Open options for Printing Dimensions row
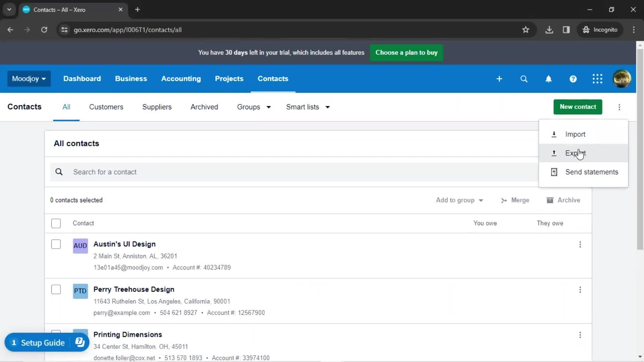 point(580,335)
